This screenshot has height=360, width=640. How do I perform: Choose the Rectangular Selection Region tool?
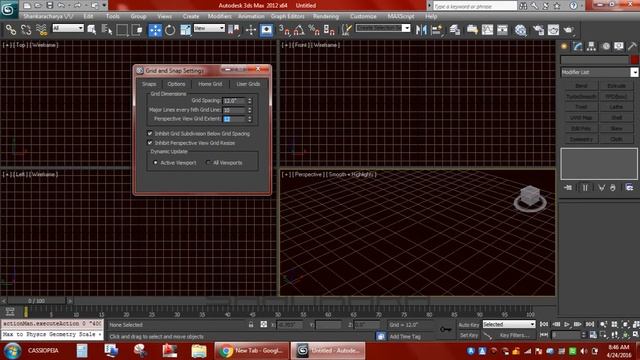tap(122, 30)
